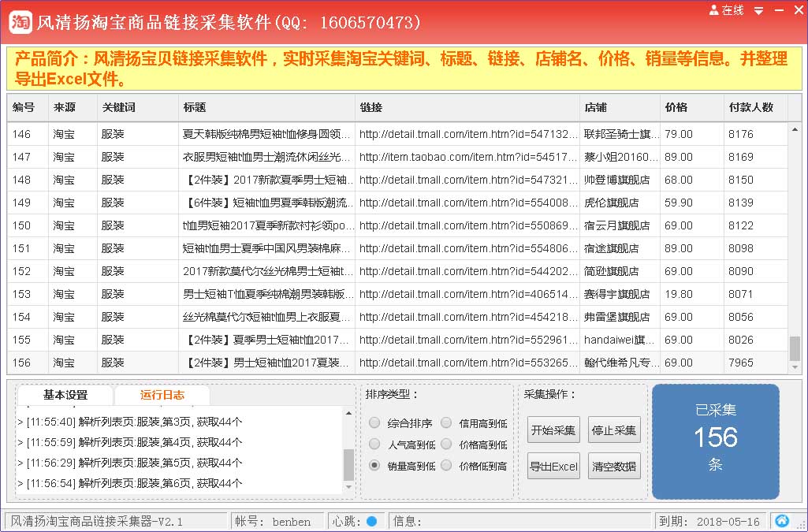Viewport: 808px width, 532px height.
Task: Click the yellow 产品简介 banner text
Action: coord(402,69)
